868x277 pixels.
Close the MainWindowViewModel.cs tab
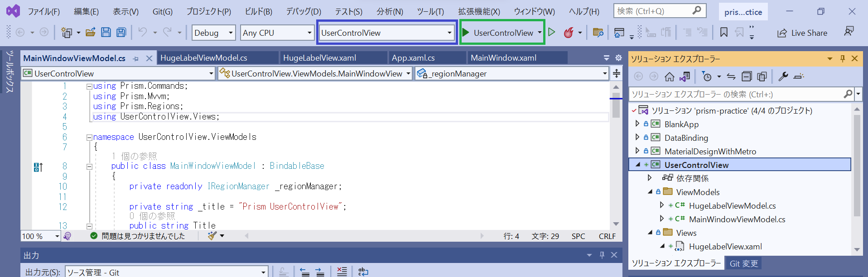[x=149, y=58]
